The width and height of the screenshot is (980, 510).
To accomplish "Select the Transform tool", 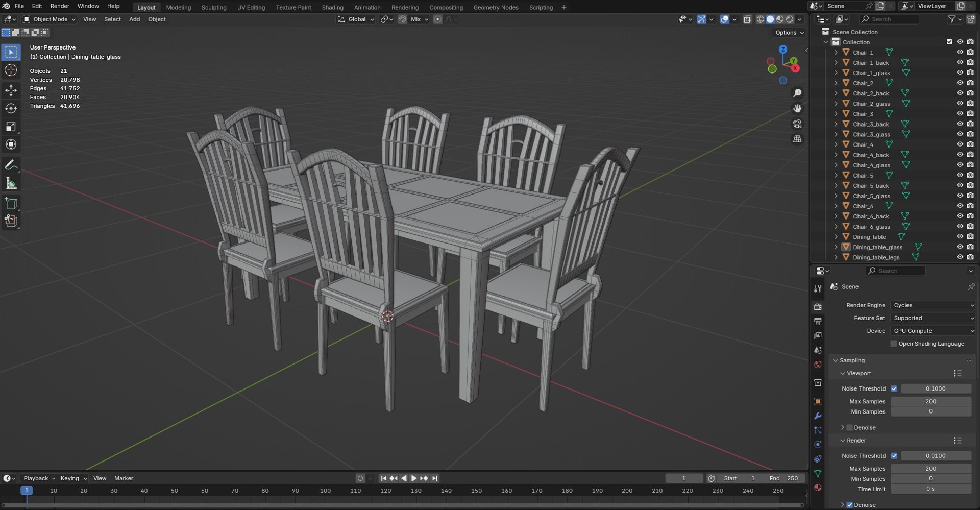I will point(11,144).
